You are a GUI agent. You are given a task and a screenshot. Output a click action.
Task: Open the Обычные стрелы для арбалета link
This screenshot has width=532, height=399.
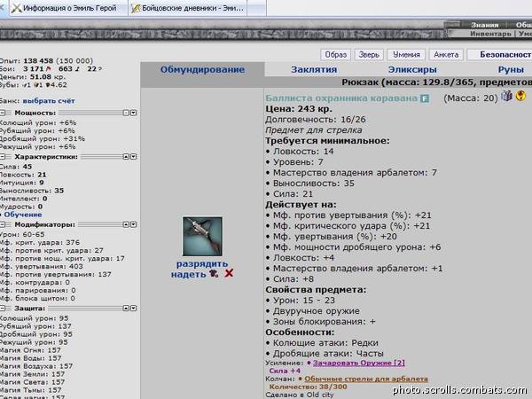click(365, 379)
